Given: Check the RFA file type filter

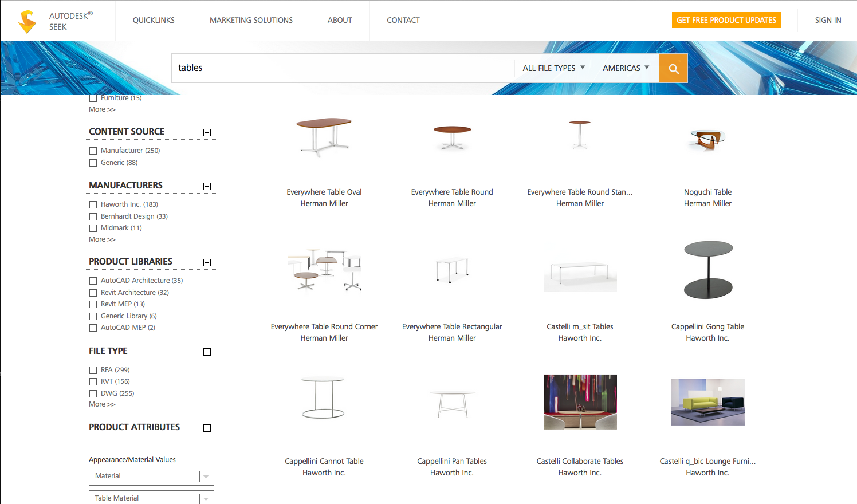Looking at the screenshot, I should [x=93, y=370].
